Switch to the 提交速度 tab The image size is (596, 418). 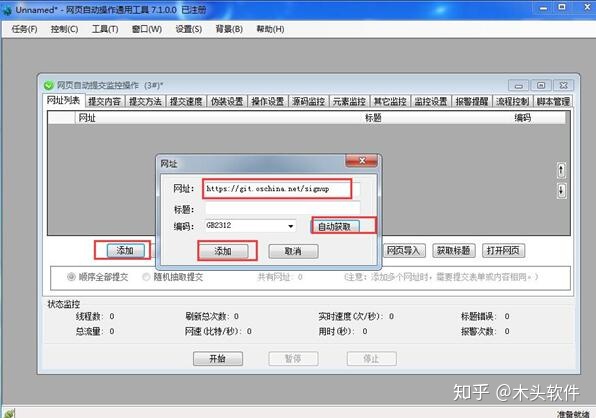(x=186, y=101)
